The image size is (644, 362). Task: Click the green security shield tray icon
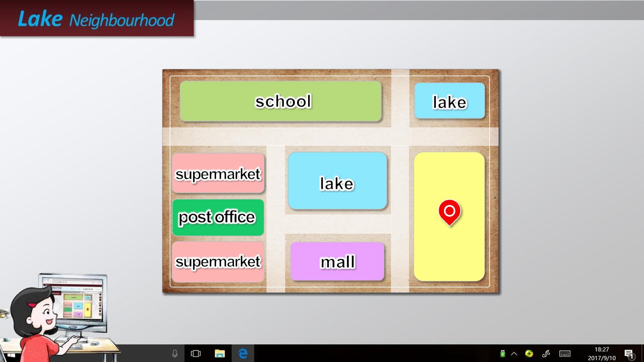pyautogui.click(x=529, y=353)
